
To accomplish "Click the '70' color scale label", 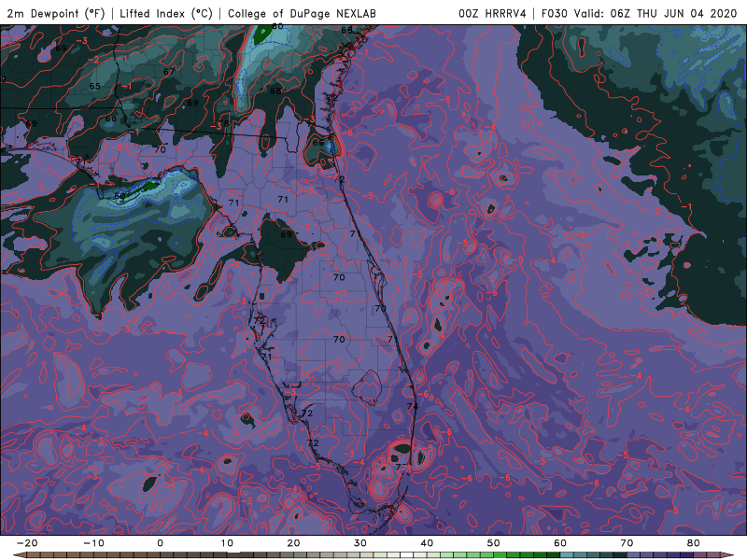I will click(x=627, y=543).
